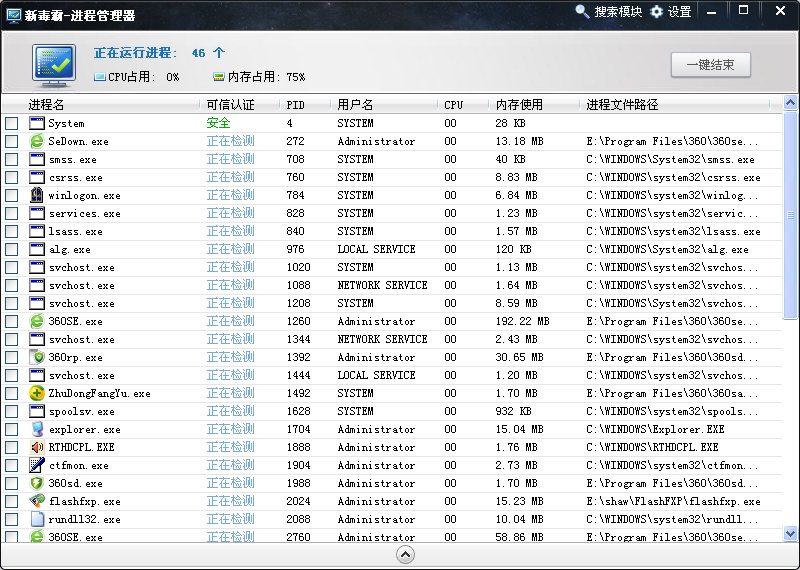The width and height of the screenshot is (800, 570).
Task: Click 正在检测 link for alg.exe
Action: [x=230, y=249]
